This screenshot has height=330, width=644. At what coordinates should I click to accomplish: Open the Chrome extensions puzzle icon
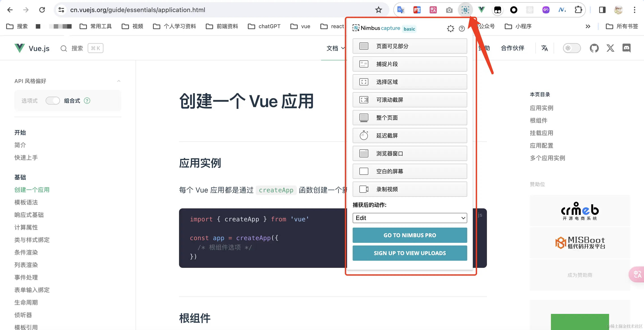click(x=578, y=10)
